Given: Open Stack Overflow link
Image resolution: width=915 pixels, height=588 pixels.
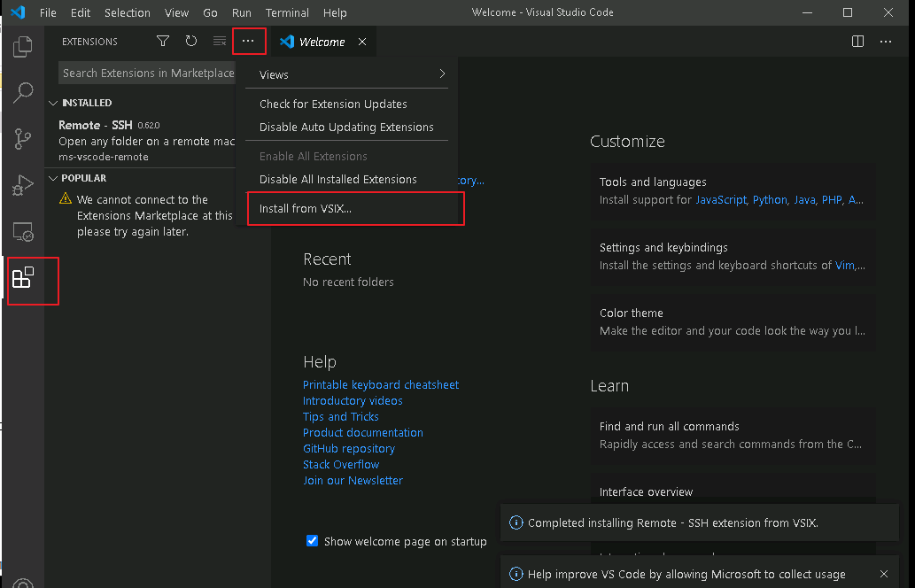Looking at the screenshot, I should [x=341, y=464].
